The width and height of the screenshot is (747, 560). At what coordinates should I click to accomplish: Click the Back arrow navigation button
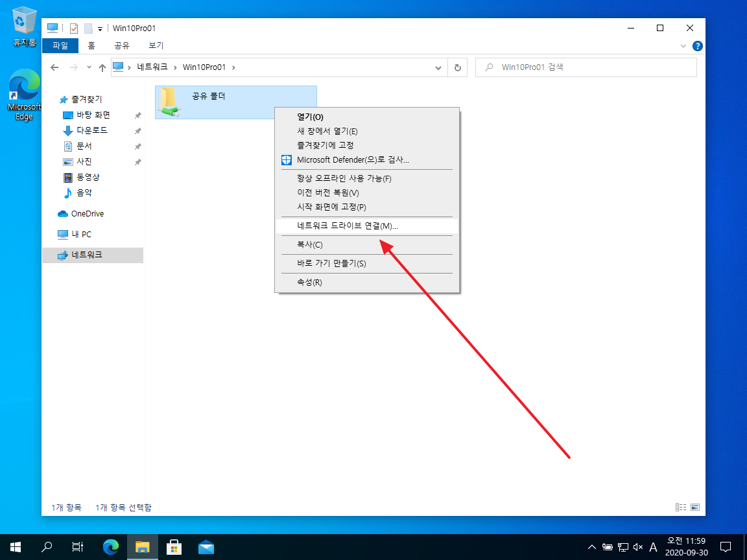[x=55, y=67]
